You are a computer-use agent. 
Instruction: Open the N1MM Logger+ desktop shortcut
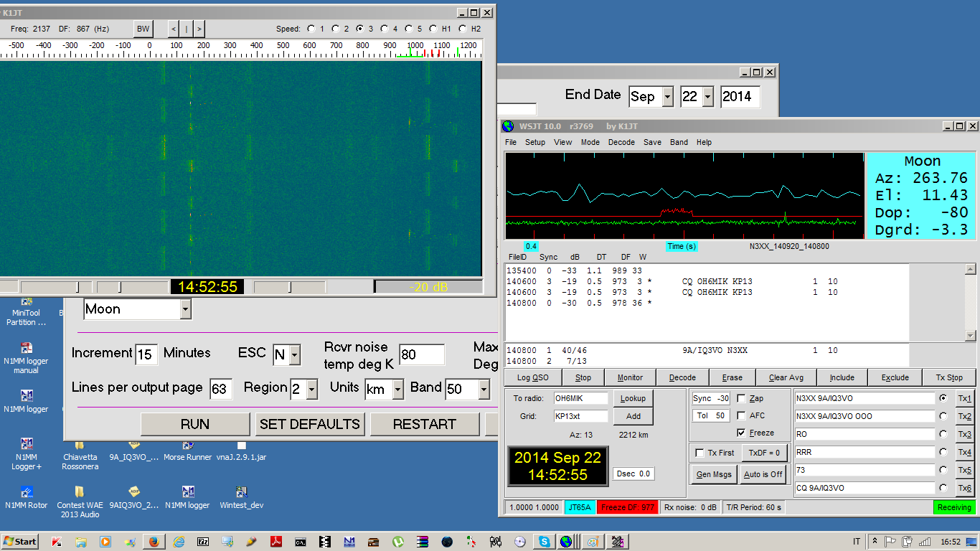pyautogui.click(x=27, y=445)
